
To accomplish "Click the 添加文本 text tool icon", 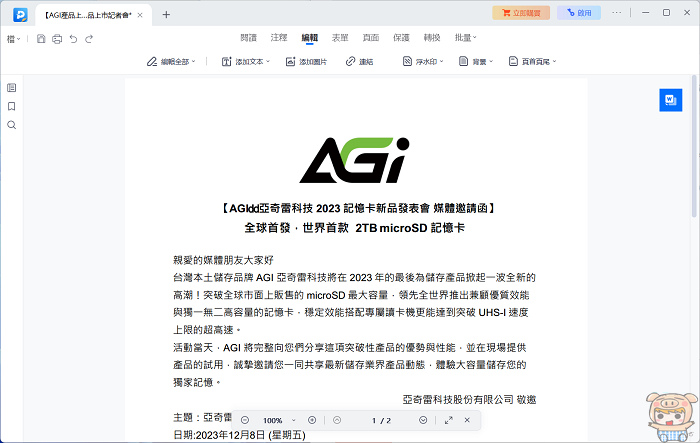I will coord(226,61).
